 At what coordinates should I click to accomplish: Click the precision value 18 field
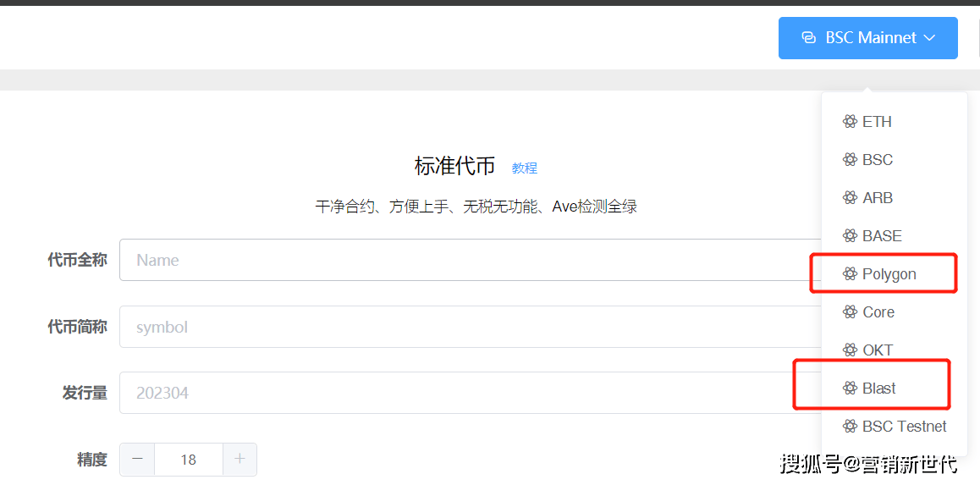188,460
